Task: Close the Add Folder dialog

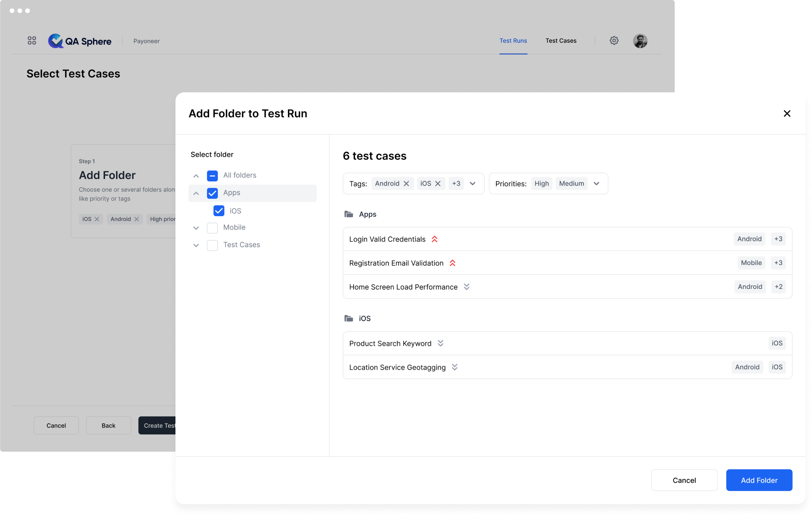Action: [787, 114]
